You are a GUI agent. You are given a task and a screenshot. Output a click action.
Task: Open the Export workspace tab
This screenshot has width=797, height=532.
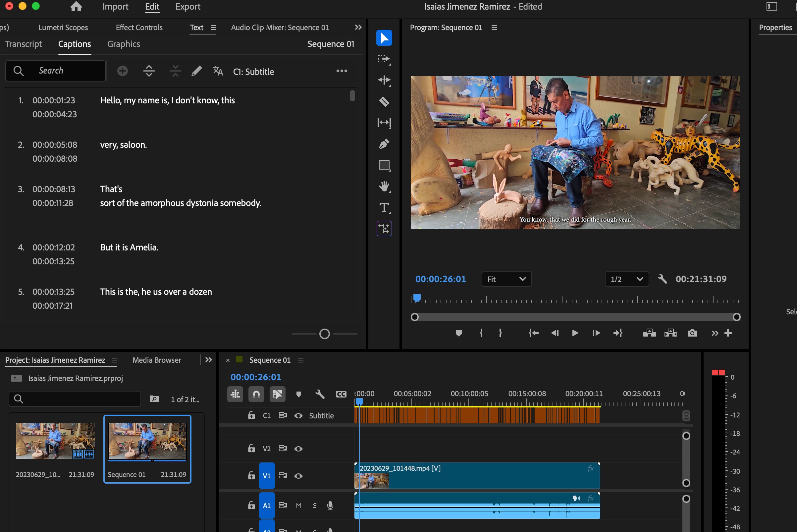coord(187,6)
